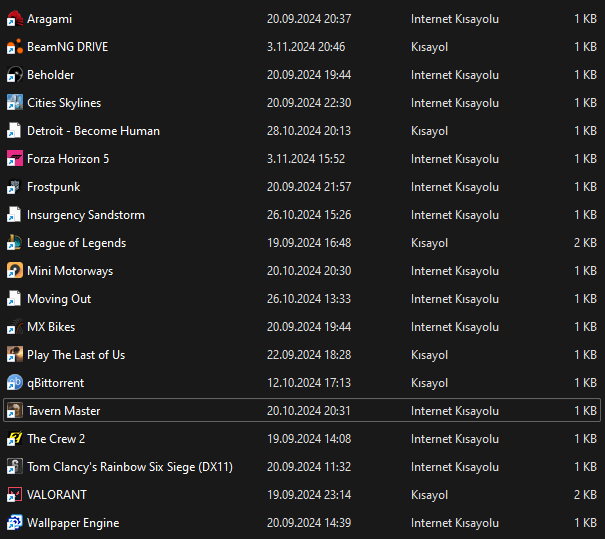Click the Rainbow Six Siege shortcut icon
605x539 pixels.
15,467
